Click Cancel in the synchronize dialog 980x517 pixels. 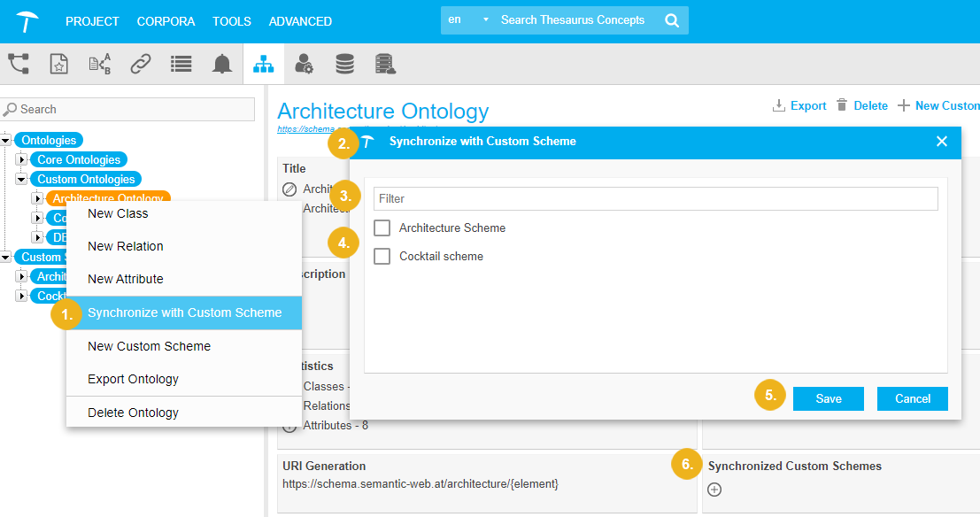[x=912, y=398]
